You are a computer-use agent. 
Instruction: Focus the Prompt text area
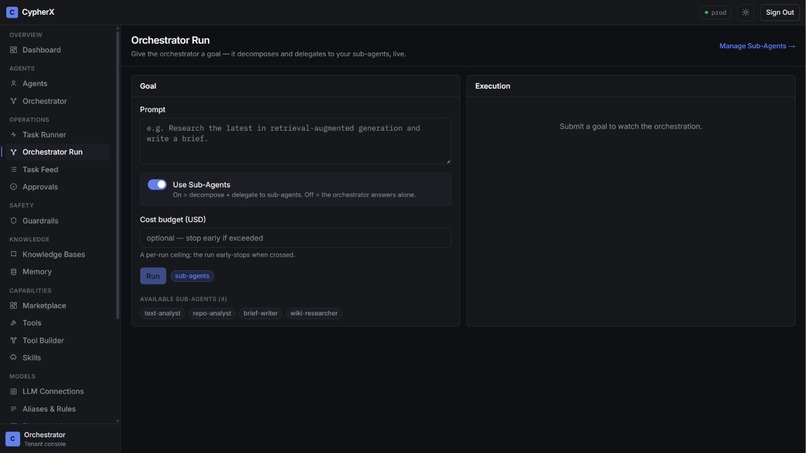click(295, 141)
